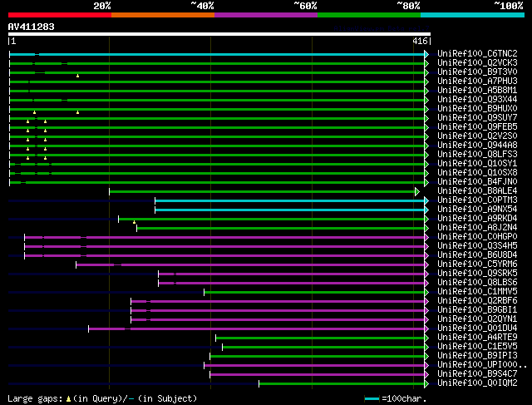Image resolution: width=532 pixels, height=405 pixels.
Task: Select the UniRef100_B6U8D4 label
Action: tap(477, 255)
